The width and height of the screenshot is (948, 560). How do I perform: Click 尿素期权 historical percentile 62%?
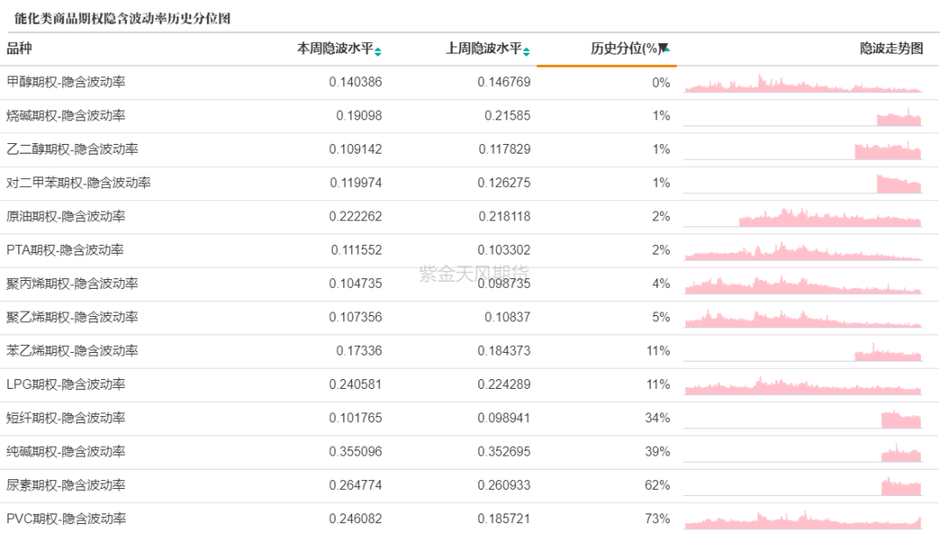(657, 485)
